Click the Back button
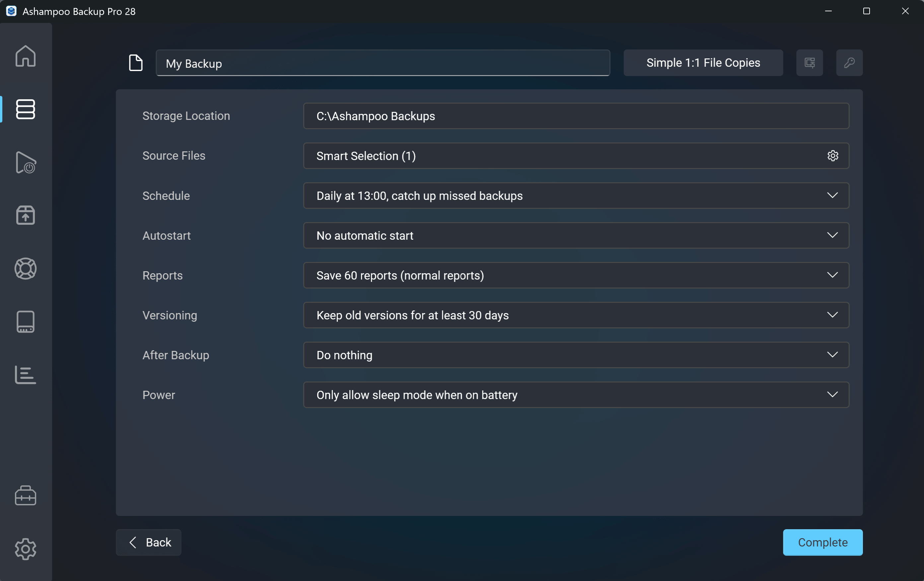The width and height of the screenshot is (924, 581). pyautogui.click(x=149, y=542)
